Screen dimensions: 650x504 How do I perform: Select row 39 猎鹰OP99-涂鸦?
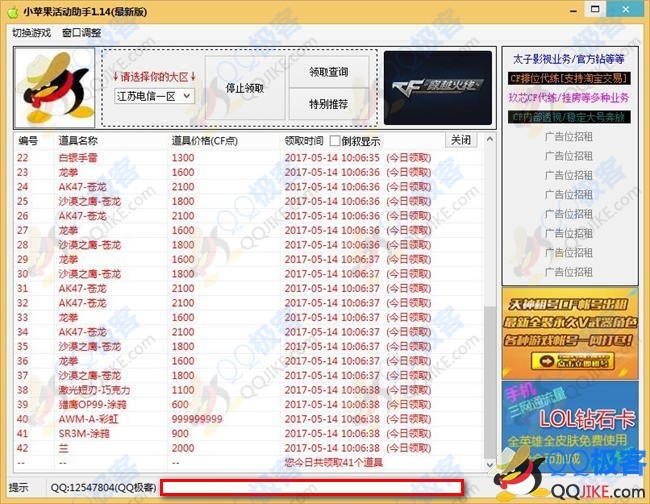[249, 404]
